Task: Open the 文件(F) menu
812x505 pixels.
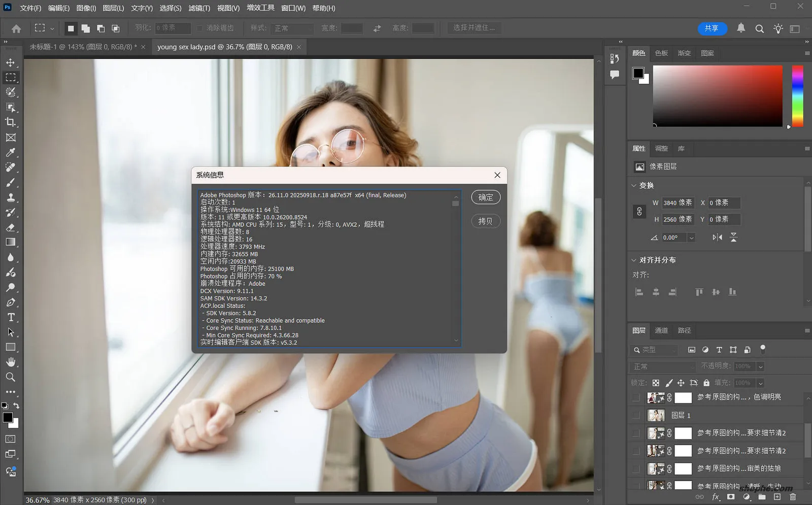Action: point(30,8)
